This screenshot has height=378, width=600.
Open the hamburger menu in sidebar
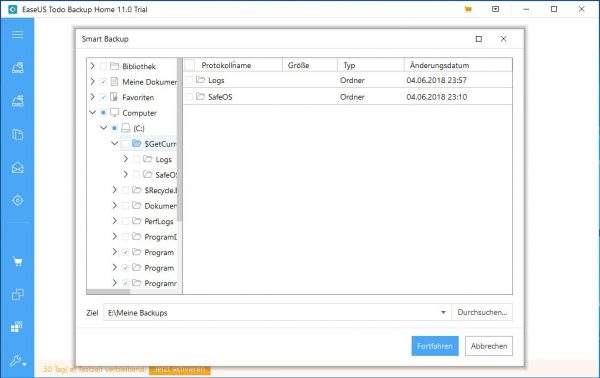tap(17, 35)
